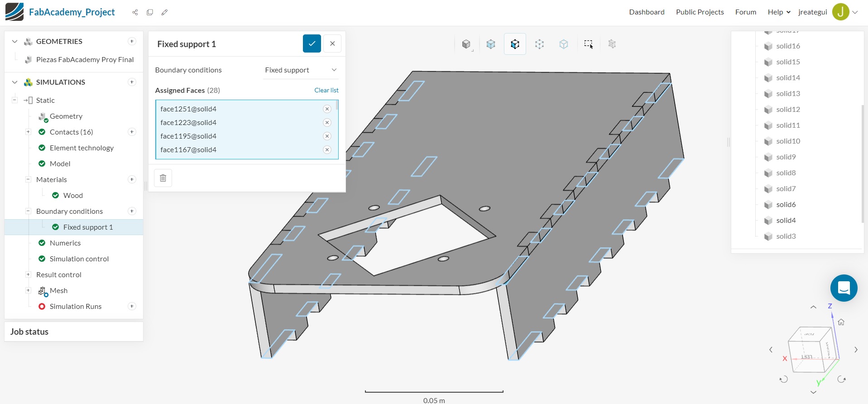Click the home view icon near orientation cube
The width and height of the screenshot is (868, 404).
pos(841,322)
